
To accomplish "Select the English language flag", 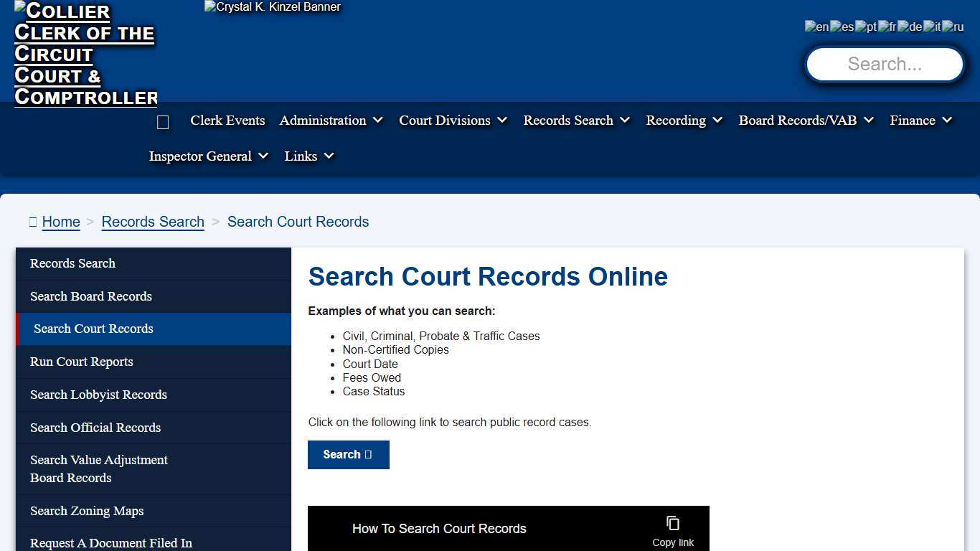I will tap(816, 26).
